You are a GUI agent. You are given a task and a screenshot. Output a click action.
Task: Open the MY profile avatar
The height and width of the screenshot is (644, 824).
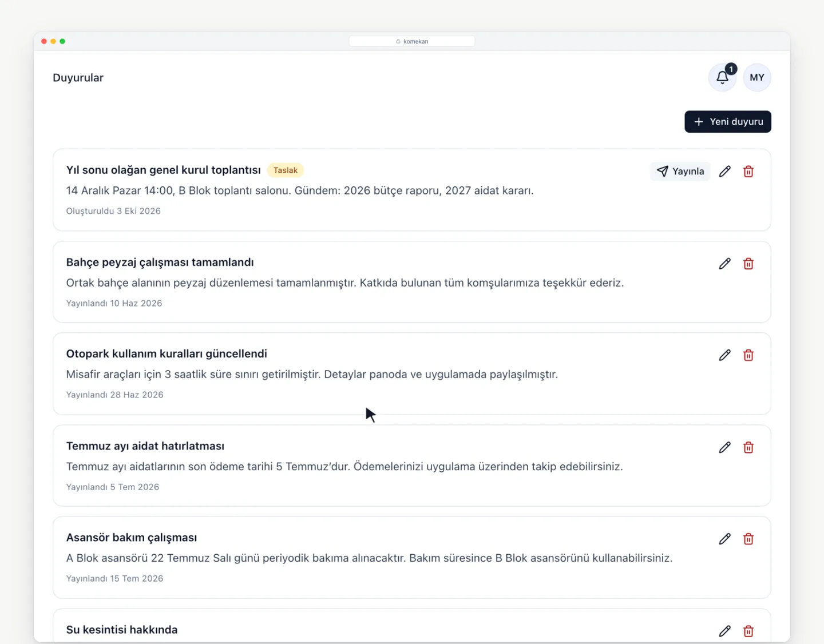coord(757,77)
